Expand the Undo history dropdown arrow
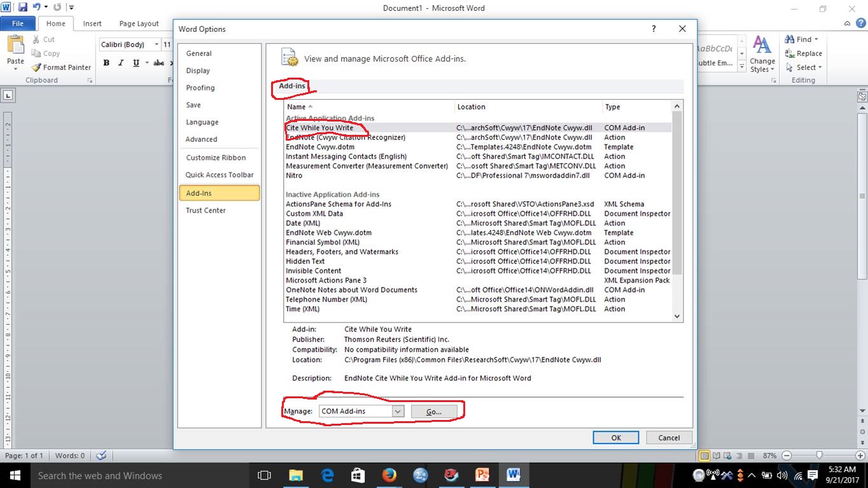Image resolution: width=868 pixels, height=488 pixels. pos(46,8)
